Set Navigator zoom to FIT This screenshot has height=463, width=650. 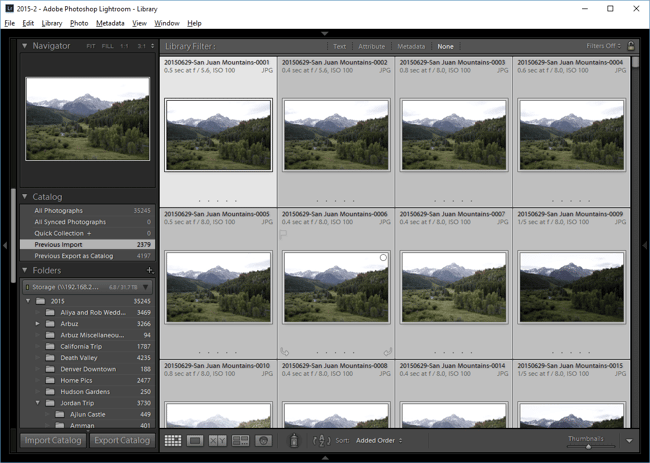click(91, 46)
